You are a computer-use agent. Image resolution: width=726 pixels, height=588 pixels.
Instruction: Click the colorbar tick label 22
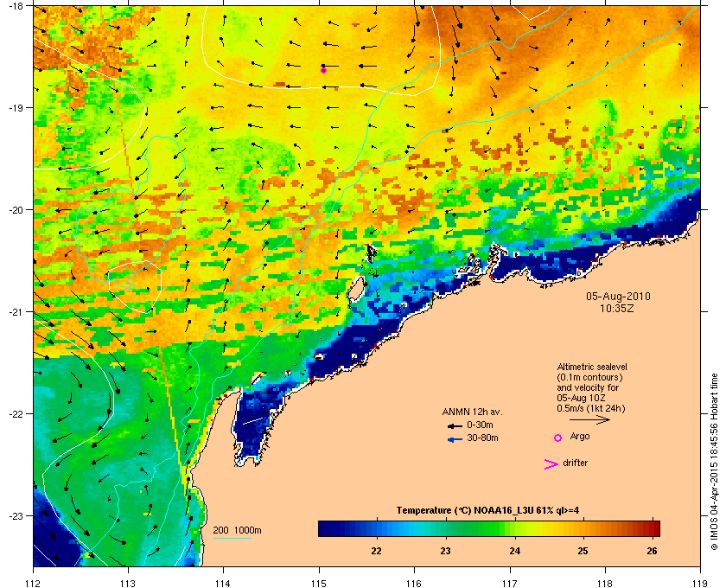(x=377, y=551)
